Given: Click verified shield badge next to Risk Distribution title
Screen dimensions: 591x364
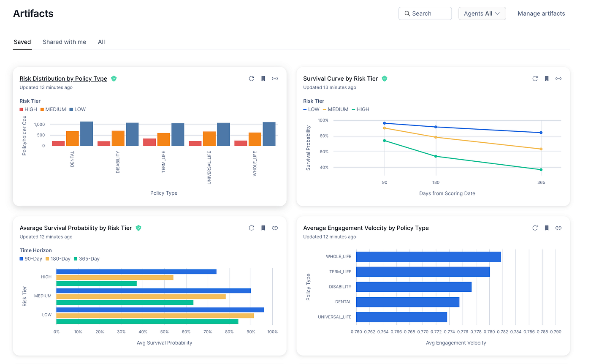Looking at the screenshot, I should (x=114, y=79).
